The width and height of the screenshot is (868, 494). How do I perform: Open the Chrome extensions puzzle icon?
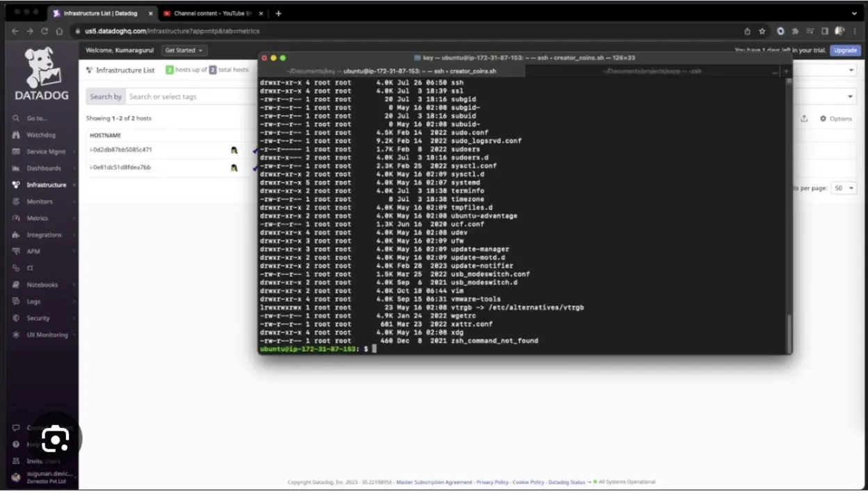[795, 31]
